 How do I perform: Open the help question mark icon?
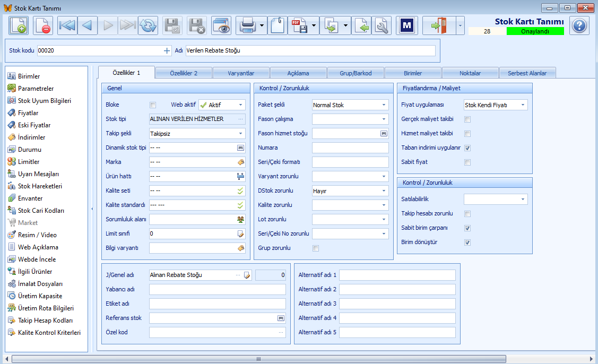click(579, 25)
